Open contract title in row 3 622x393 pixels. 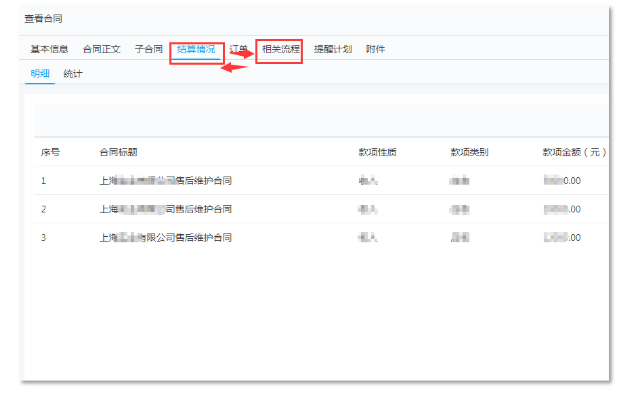[165, 238]
